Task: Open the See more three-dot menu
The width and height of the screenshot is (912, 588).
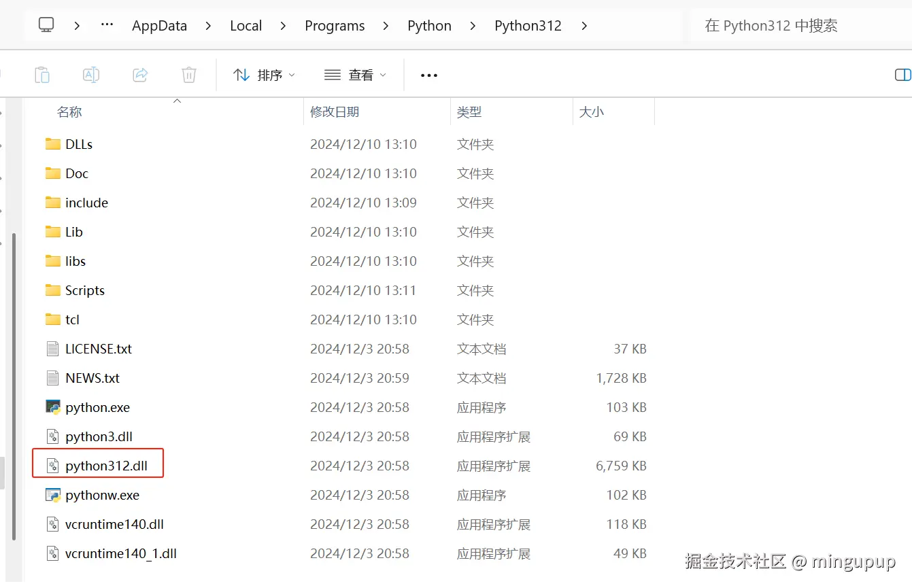Action: (429, 75)
